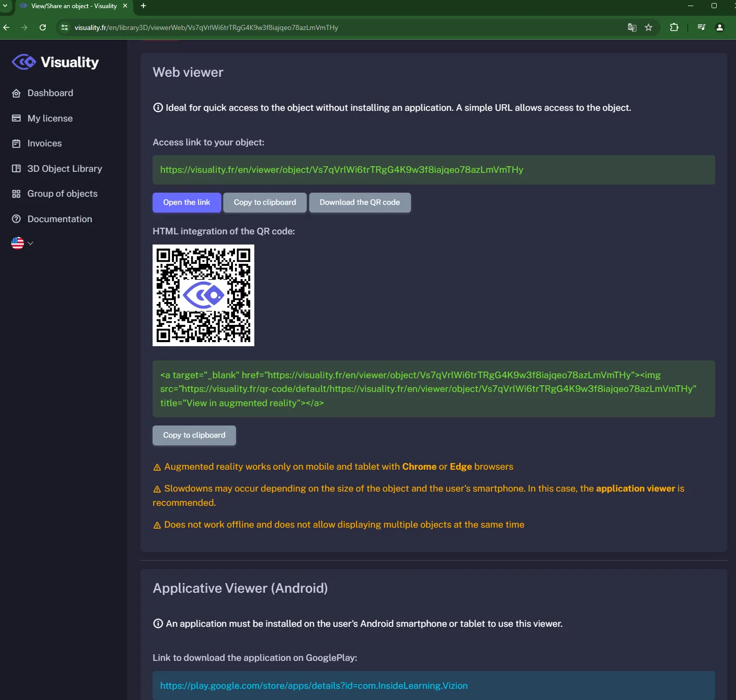Viewport: 736px width, 700px height.
Task: Open the Documentation section
Action: [x=59, y=219]
